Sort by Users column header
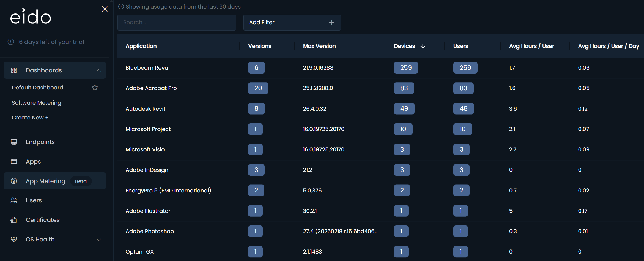This screenshot has height=261, width=644. pos(461,46)
